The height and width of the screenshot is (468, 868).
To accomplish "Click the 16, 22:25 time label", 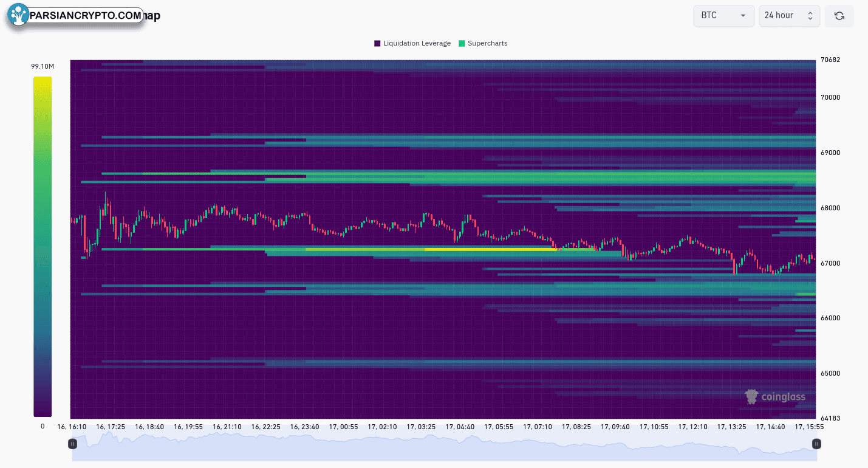I will [x=266, y=427].
